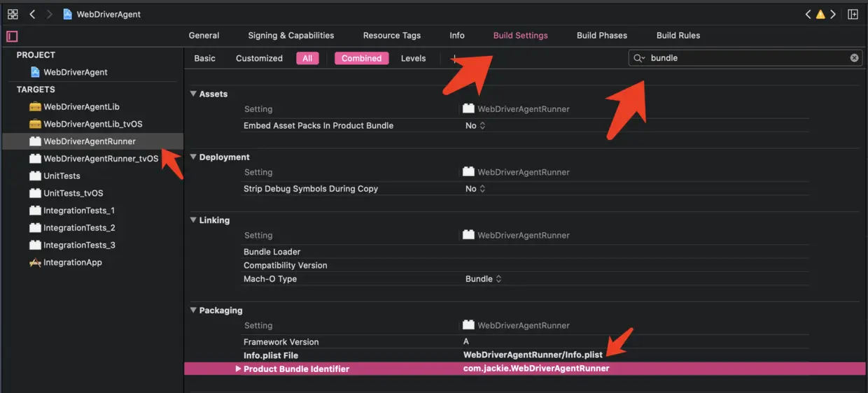Collapse the Assets section

[x=193, y=94]
